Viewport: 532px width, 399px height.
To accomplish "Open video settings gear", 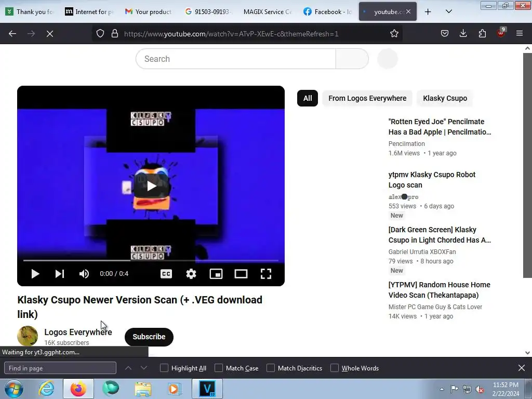I will pyautogui.click(x=191, y=274).
